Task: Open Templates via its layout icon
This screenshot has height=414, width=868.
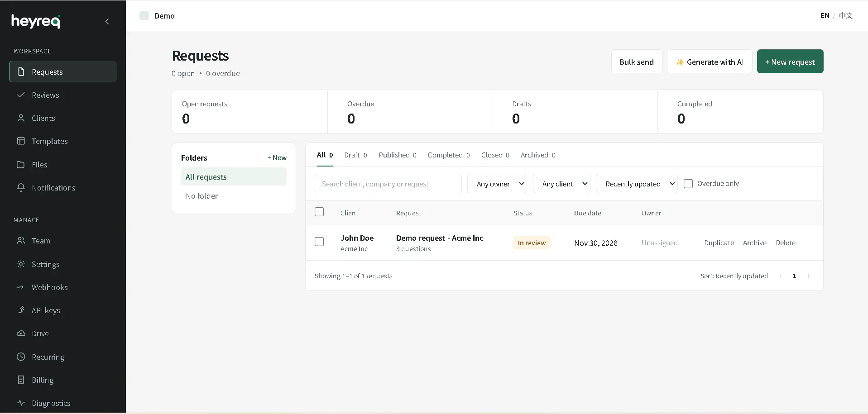Action: click(x=21, y=141)
